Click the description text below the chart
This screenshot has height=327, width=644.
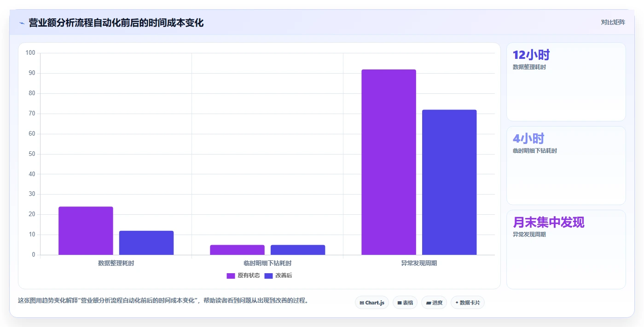[163, 301]
